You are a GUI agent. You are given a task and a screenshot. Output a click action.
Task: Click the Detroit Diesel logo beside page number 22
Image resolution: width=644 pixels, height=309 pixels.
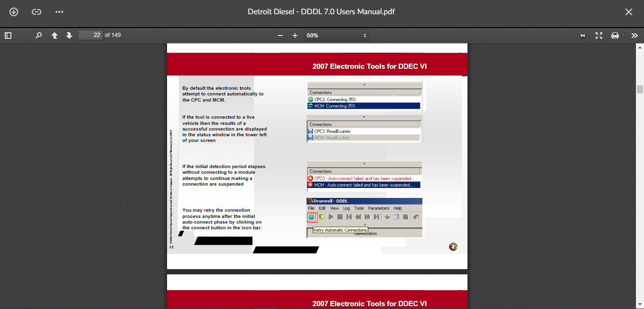453,246
